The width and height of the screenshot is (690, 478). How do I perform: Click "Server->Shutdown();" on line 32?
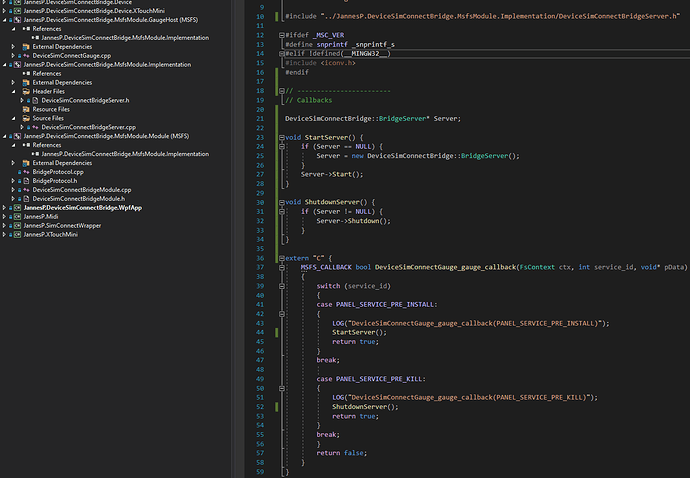click(x=353, y=221)
